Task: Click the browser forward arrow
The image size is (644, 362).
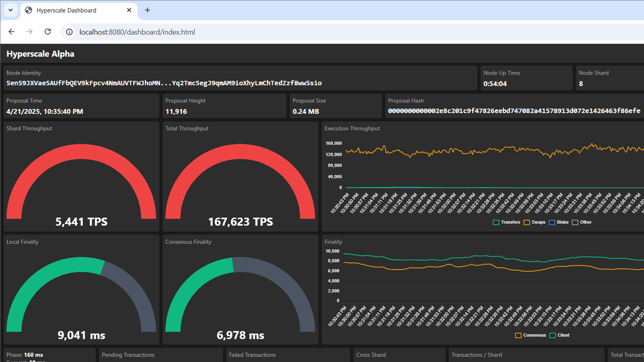Action: coord(30,32)
